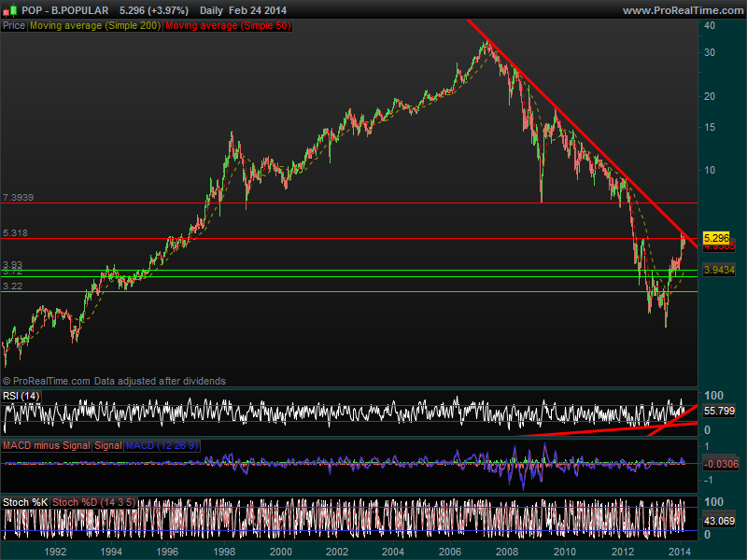747x560 pixels.
Task: Click the 2002 year label on time axis
Action: point(337,552)
